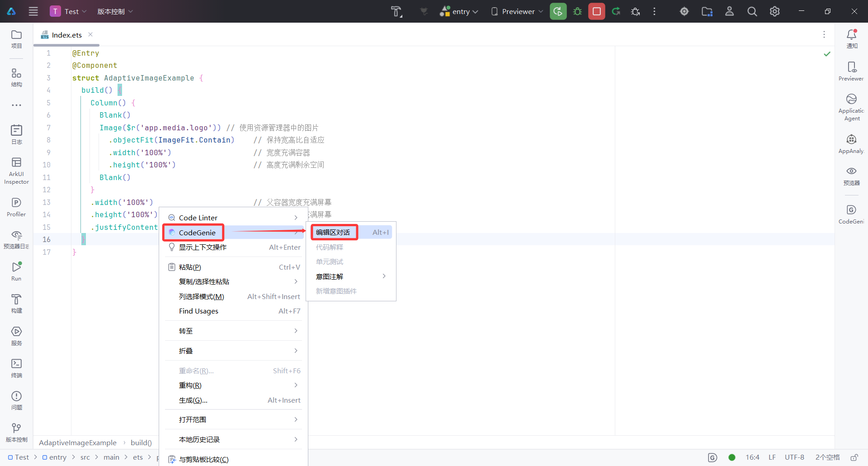Open the Previewer panel in the right sidebar

click(x=852, y=71)
